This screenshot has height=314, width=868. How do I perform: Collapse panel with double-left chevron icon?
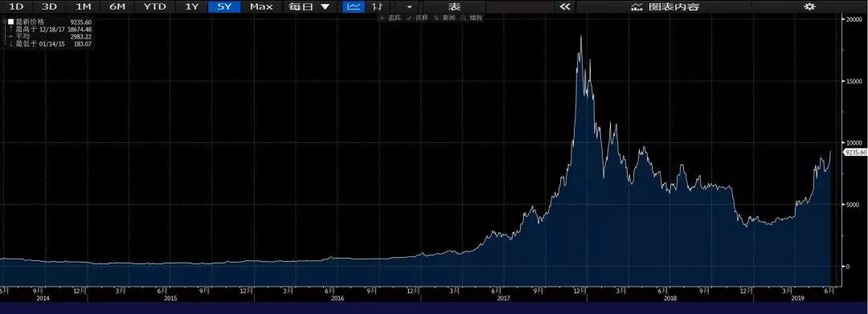click(565, 6)
